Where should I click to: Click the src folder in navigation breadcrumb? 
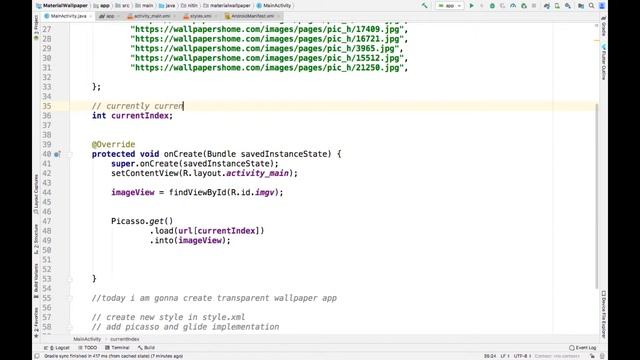[x=123, y=6]
